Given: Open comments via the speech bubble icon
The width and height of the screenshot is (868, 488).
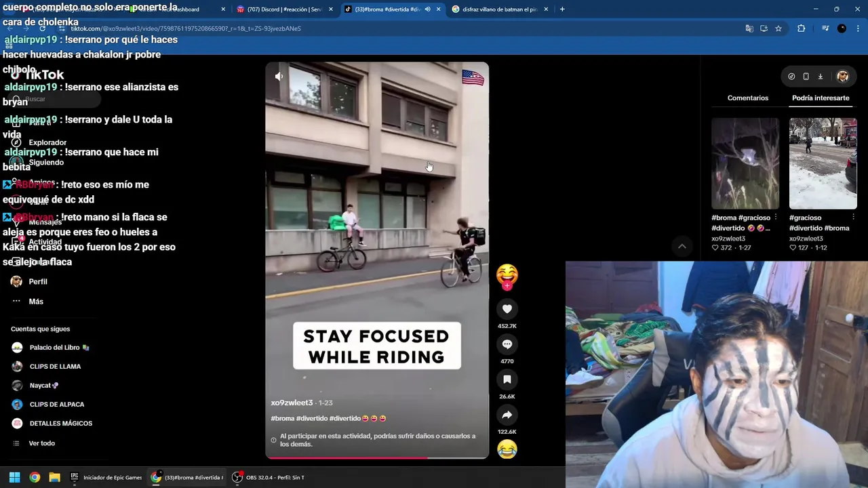Looking at the screenshot, I should [x=507, y=344].
